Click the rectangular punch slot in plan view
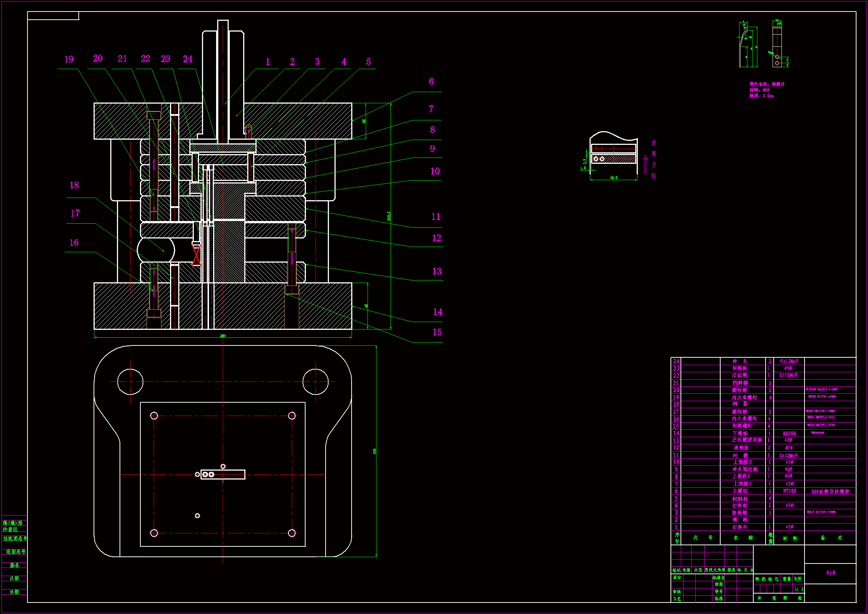868x614 pixels. pos(223,474)
